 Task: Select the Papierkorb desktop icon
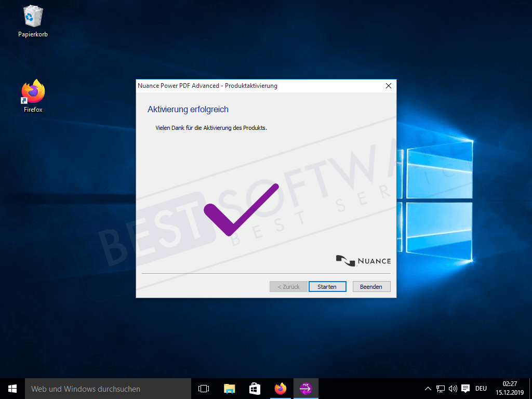click(33, 21)
